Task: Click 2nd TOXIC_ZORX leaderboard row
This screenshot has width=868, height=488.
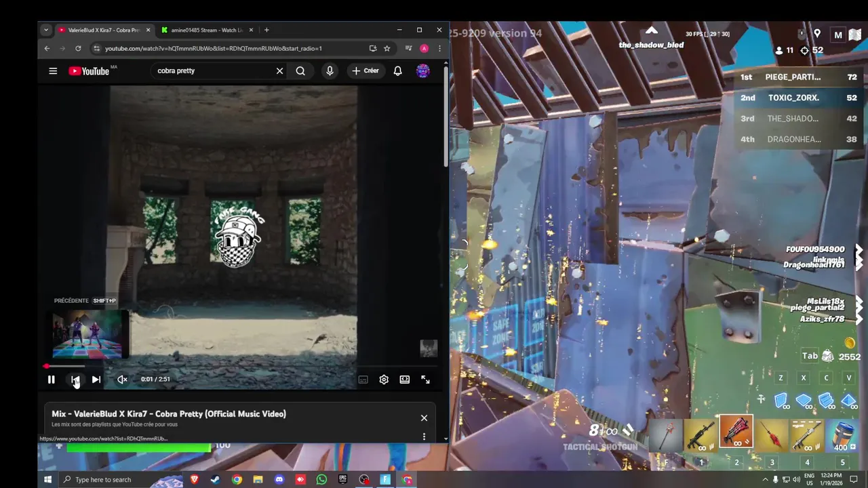Action: (x=799, y=98)
